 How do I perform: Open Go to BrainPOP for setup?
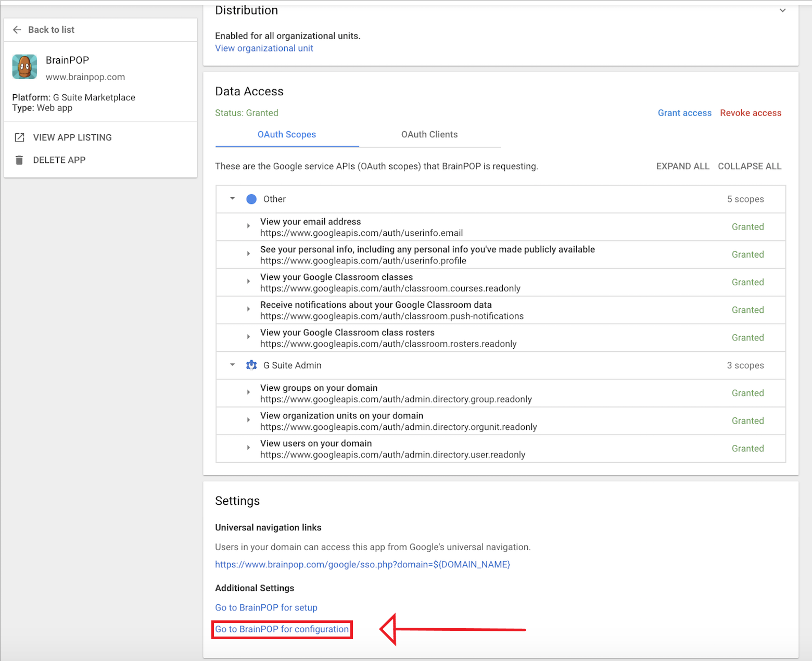[x=266, y=607]
